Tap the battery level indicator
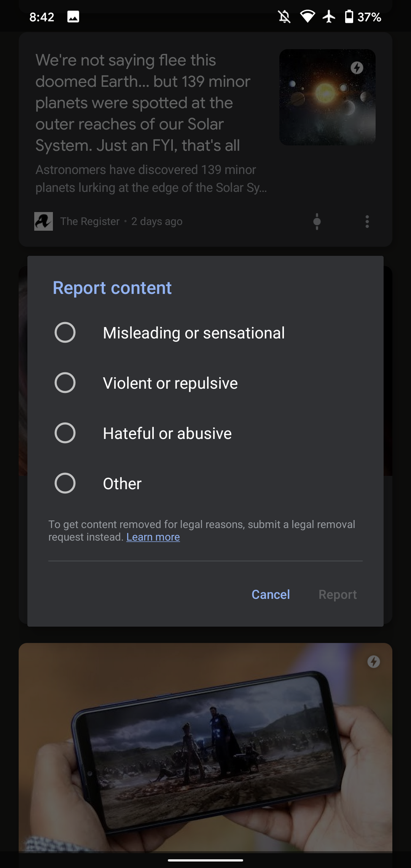 pyautogui.click(x=349, y=16)
